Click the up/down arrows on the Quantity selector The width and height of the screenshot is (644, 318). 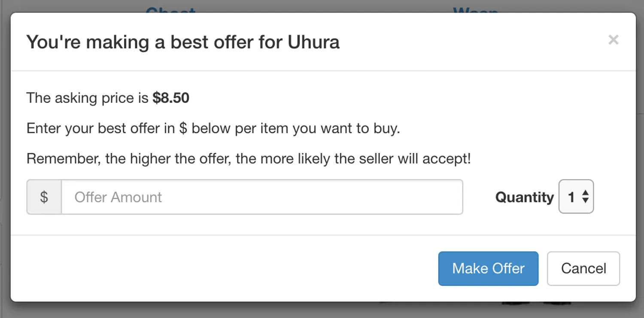[x=585, y=197]
